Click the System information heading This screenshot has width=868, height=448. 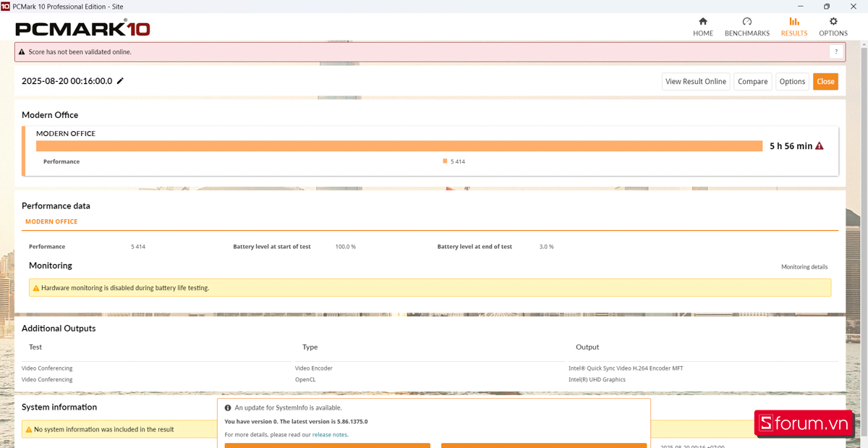[59, 407]
